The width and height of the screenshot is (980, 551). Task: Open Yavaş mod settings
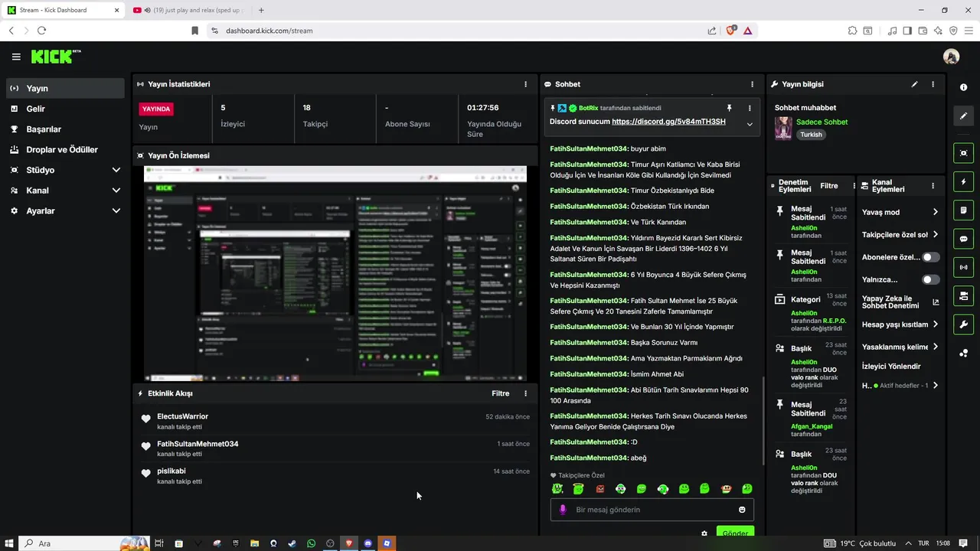click(900, 212)
